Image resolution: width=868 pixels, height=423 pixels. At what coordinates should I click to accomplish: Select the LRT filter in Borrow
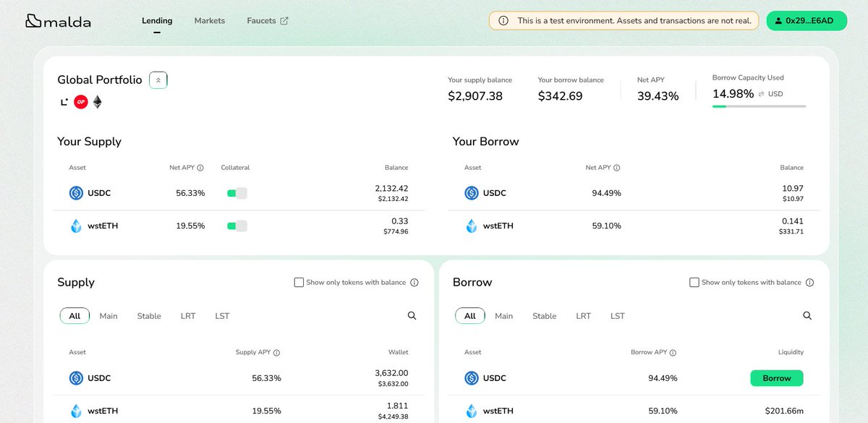click(584, 316)
